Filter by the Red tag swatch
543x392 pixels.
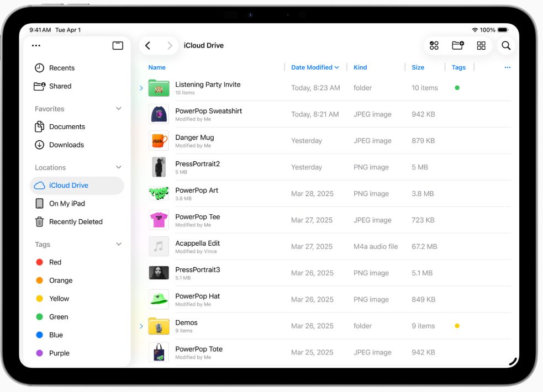[39, 262]
